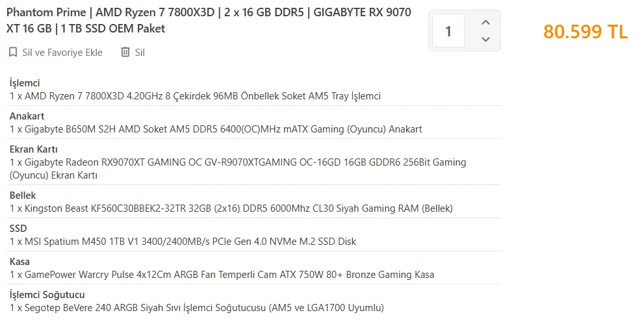Click the Sil link text
Screen dimensions: 644x326
click(x=140, y=53)
